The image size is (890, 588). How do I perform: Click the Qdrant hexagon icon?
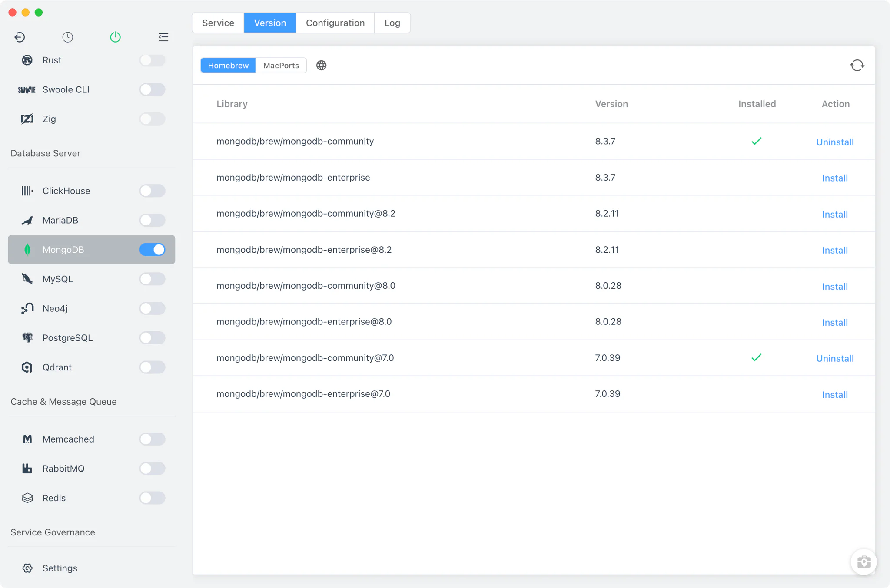point(27,367)
